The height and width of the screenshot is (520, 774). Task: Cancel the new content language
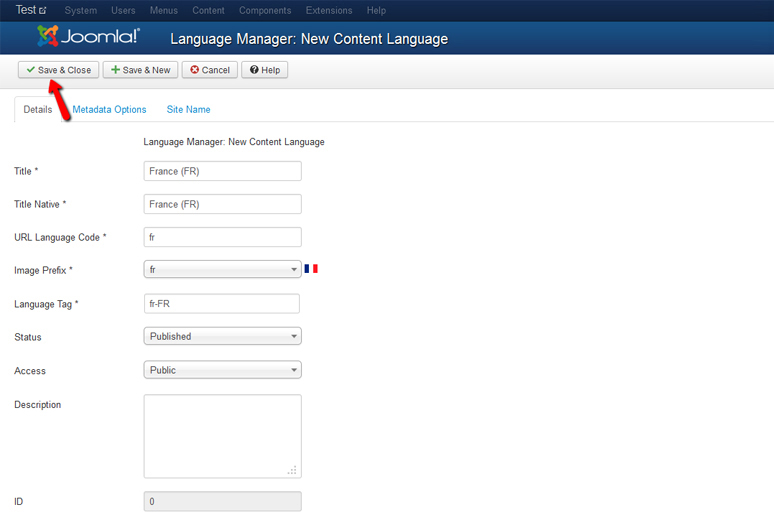tap(210, 70)
